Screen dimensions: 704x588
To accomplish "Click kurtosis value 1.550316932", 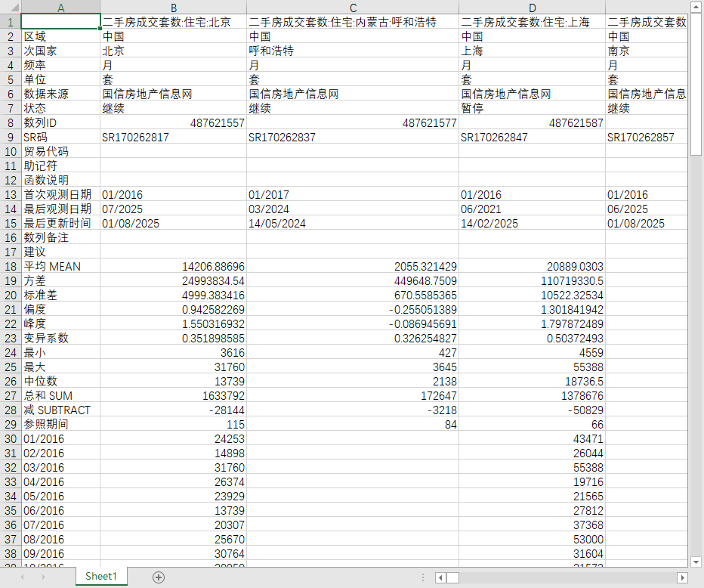I will (173, 324).
